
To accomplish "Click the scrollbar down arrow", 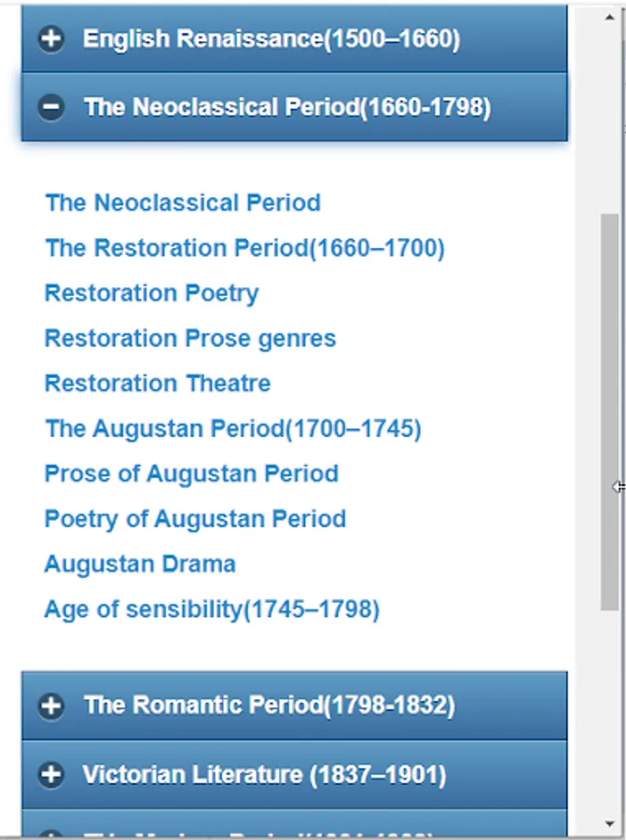I will [x=609, y=824].
